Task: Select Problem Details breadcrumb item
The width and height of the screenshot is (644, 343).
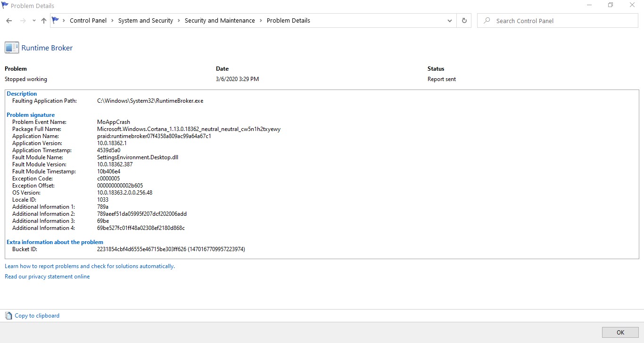Action: click(x=289, y=21)
